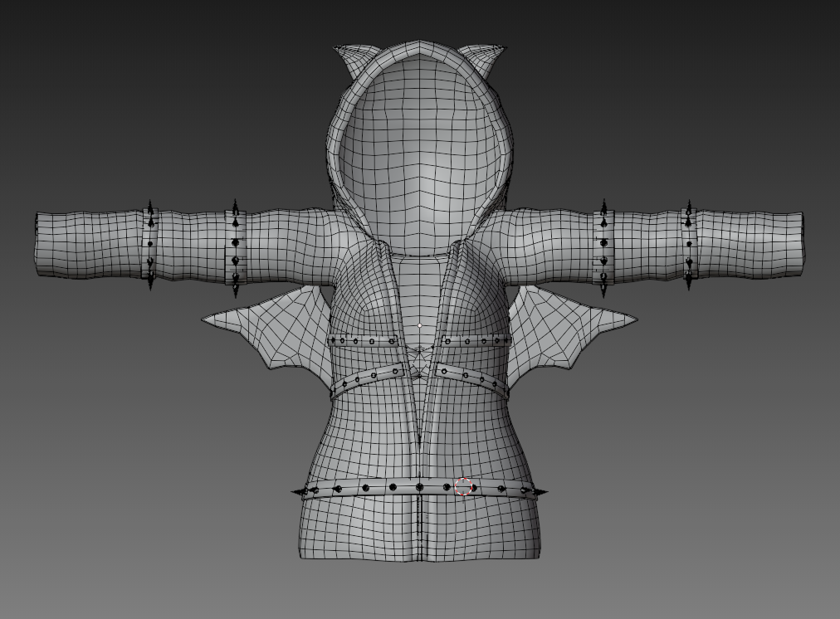
Task: Select the upper right studded chest strap
Action: click(476, 340)
